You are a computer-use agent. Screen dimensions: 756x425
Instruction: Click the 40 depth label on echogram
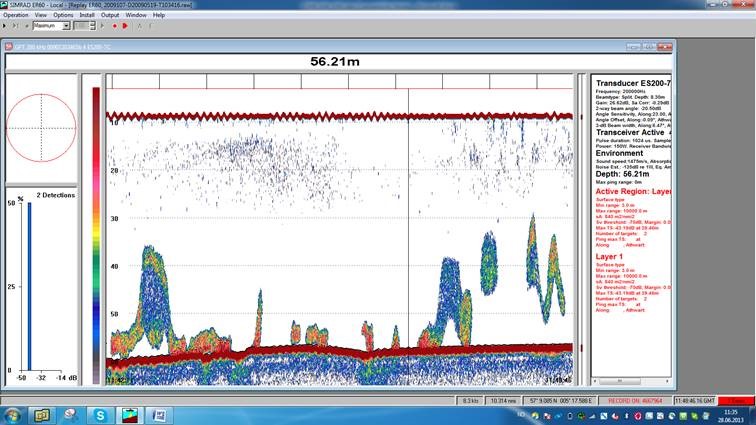tap(114, 266)
